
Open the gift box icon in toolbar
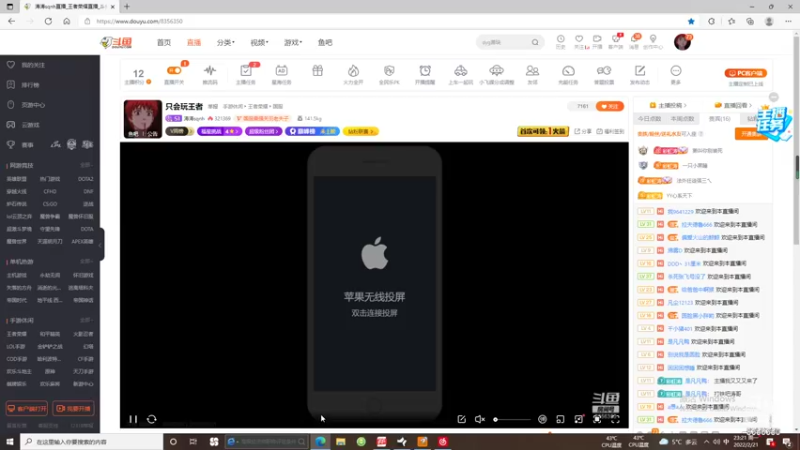tap(317, 71)
